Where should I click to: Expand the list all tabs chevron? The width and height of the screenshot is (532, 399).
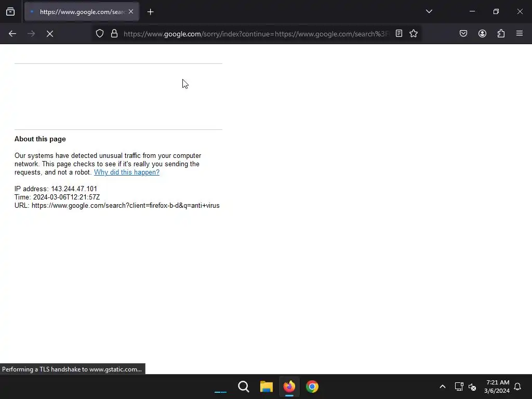click(429, 11)
